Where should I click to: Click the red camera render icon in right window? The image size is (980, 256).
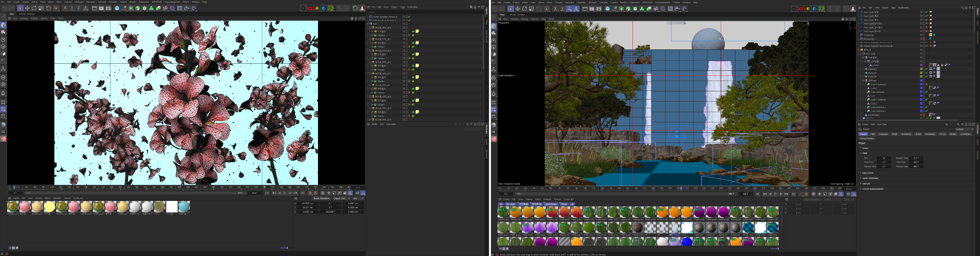click(800, 8)
